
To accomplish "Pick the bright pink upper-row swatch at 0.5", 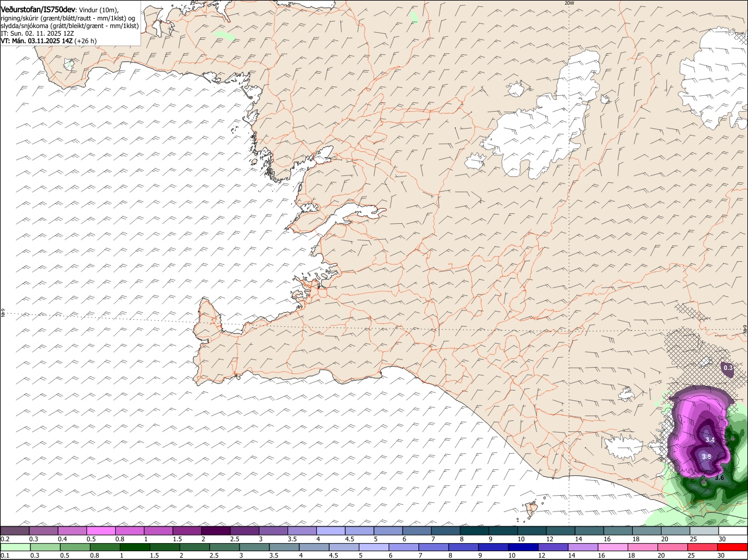I will pos(101,530).
